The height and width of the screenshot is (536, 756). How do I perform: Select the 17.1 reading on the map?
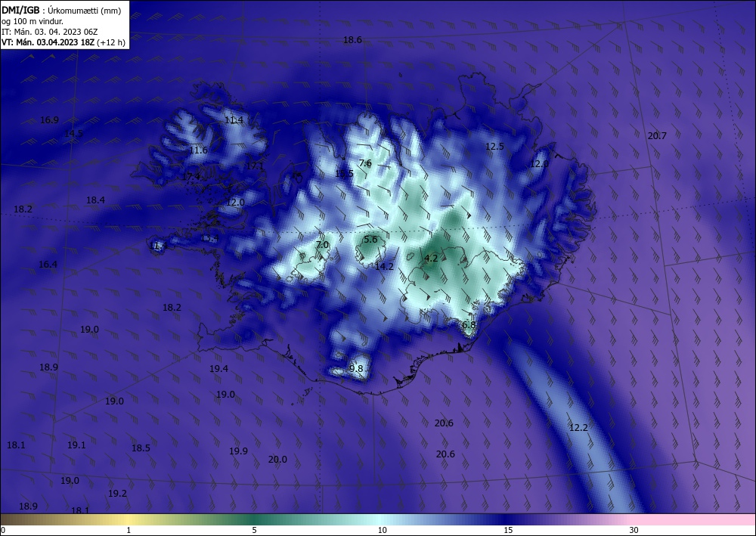(255, 167)
